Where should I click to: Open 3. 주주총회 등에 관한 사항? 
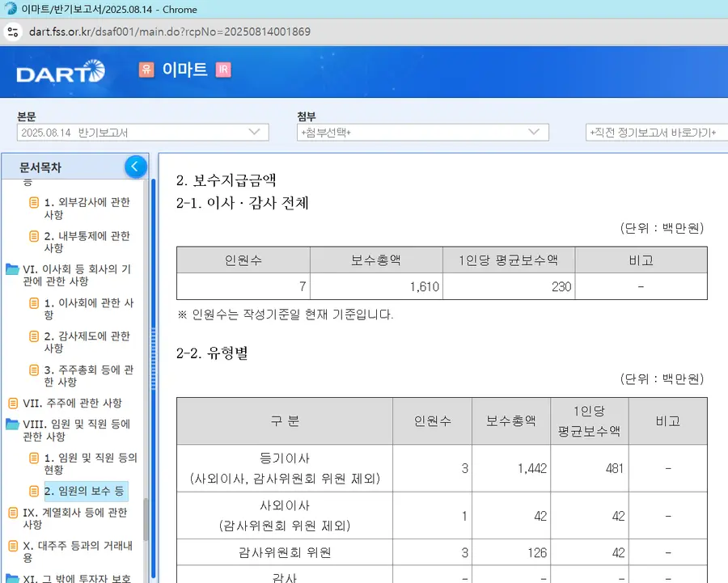pos(88,376)
